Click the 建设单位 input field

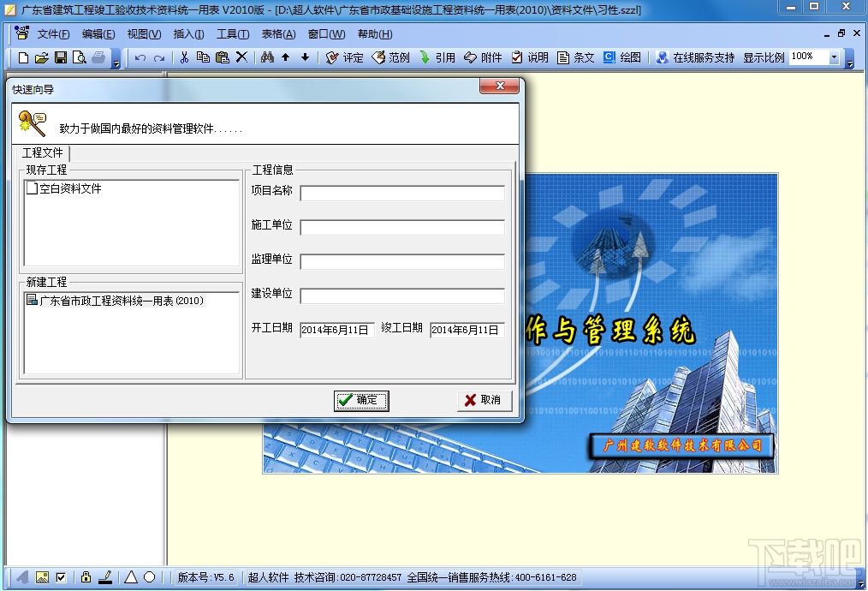tap(401, 296)
